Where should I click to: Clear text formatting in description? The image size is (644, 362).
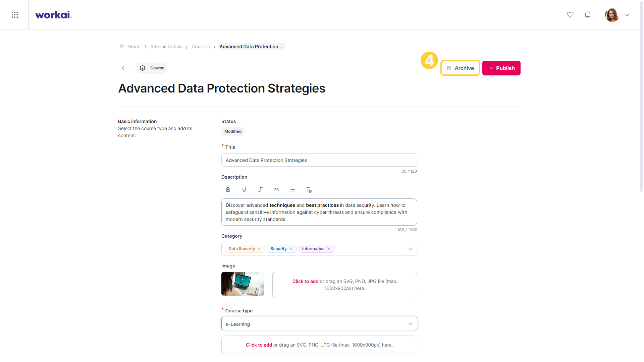(x=309, y=190)
